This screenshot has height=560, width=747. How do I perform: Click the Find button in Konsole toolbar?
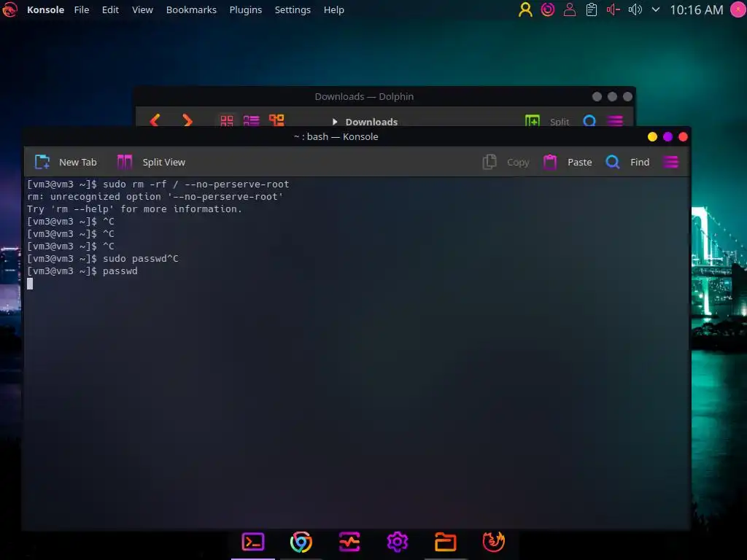click(x=627, y=162)
